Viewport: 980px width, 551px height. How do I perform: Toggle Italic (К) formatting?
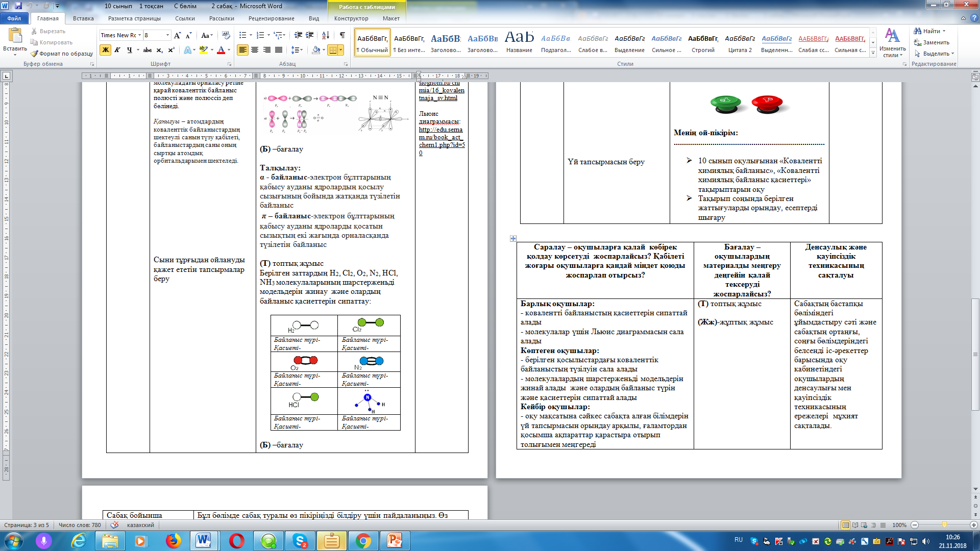coord(117,50)
